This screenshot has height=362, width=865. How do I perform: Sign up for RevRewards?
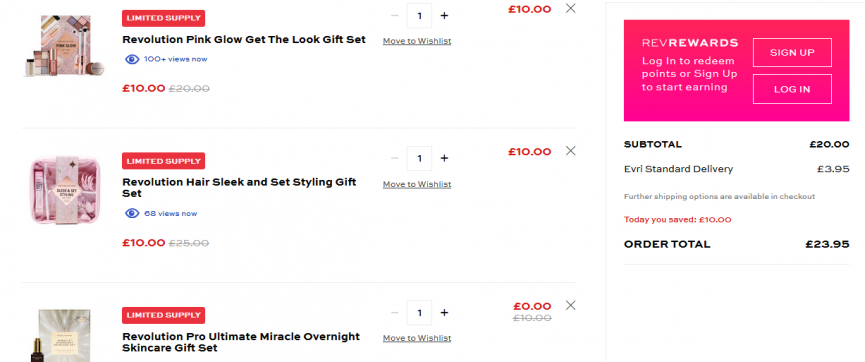point(792,52)
